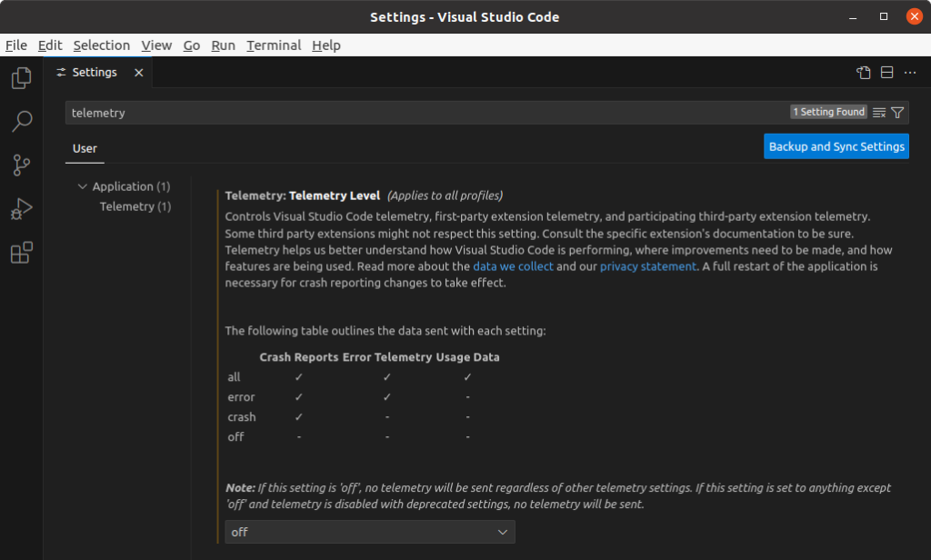Open the Selection menu
The width and height of the screenshot is (931, 560).
point(101,45)
